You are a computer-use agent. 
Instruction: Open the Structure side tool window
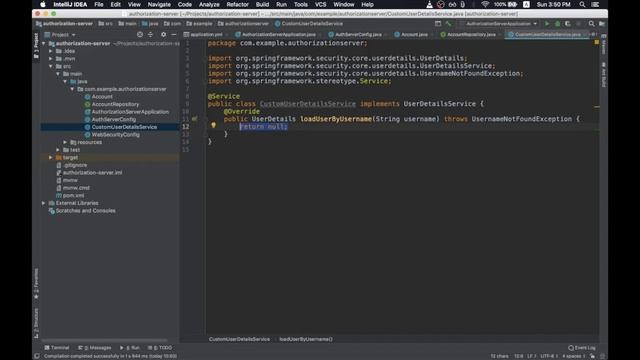(36, 322)
